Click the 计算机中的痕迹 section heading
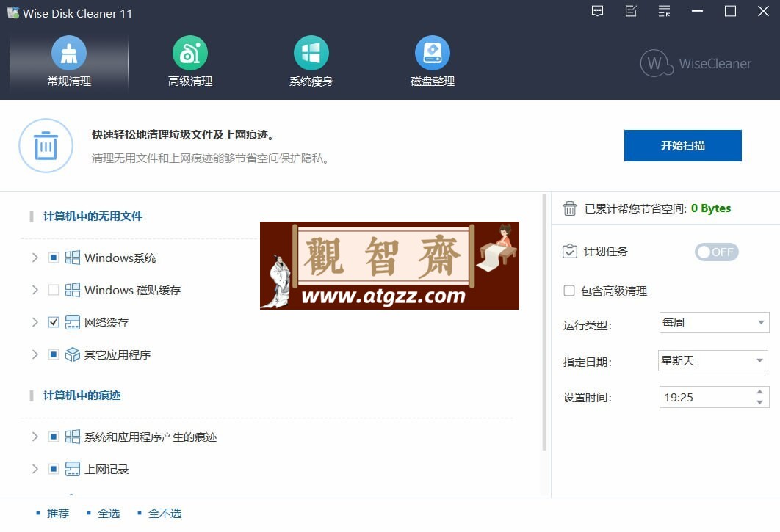Viewport: 780px width, 532px height. (82, 396)
